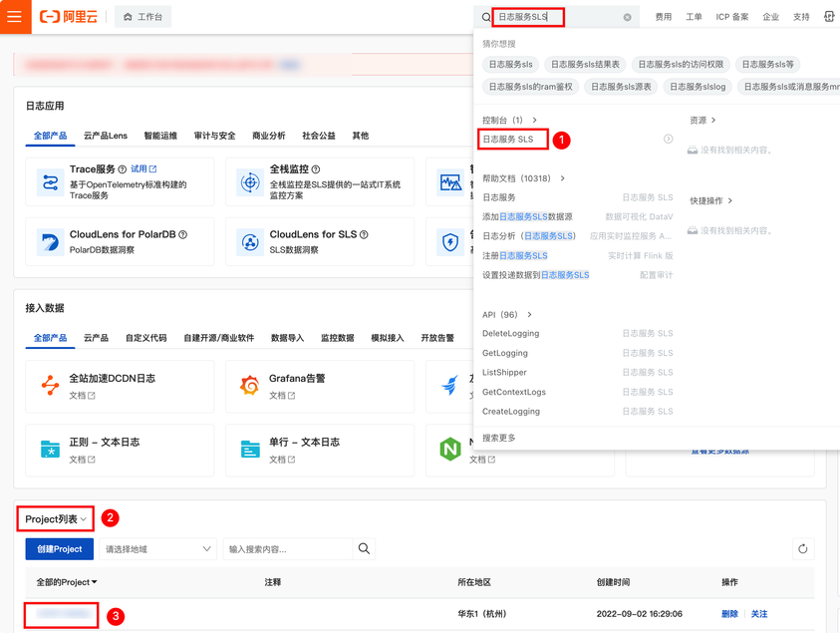Click the 日志服务sls的访问权限 suggestion chip

pos(681,65)
